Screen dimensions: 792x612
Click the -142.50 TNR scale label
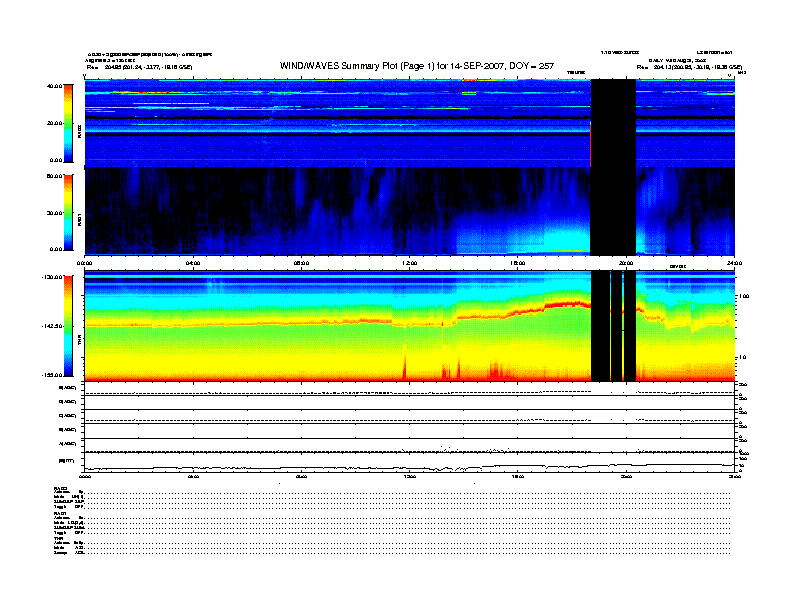(x=52, y=326)
